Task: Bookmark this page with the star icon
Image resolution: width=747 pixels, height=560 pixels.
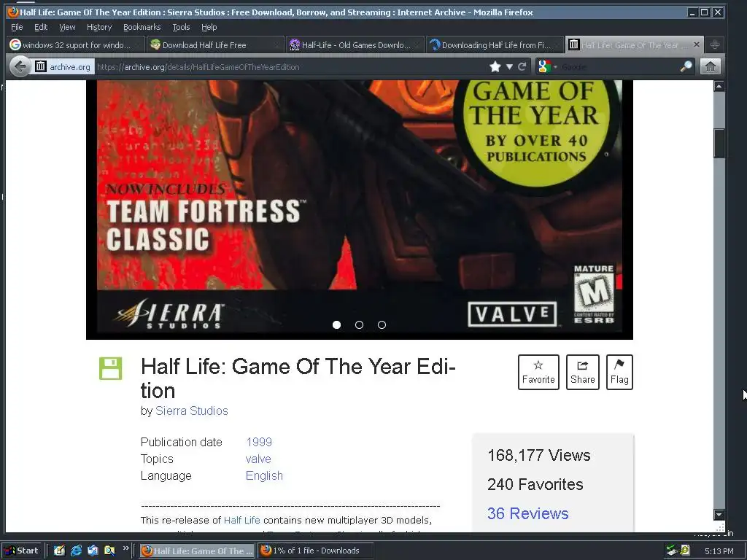Action: [x=495, y=66]
